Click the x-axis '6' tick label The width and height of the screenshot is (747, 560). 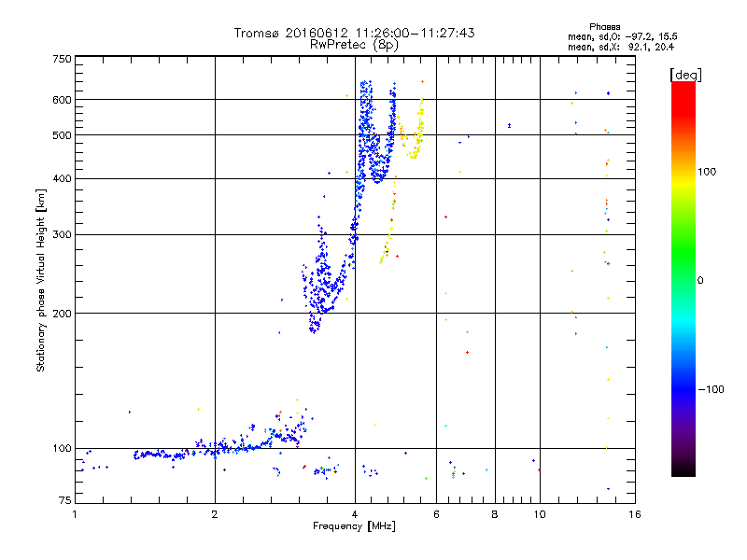click(436, 514)
